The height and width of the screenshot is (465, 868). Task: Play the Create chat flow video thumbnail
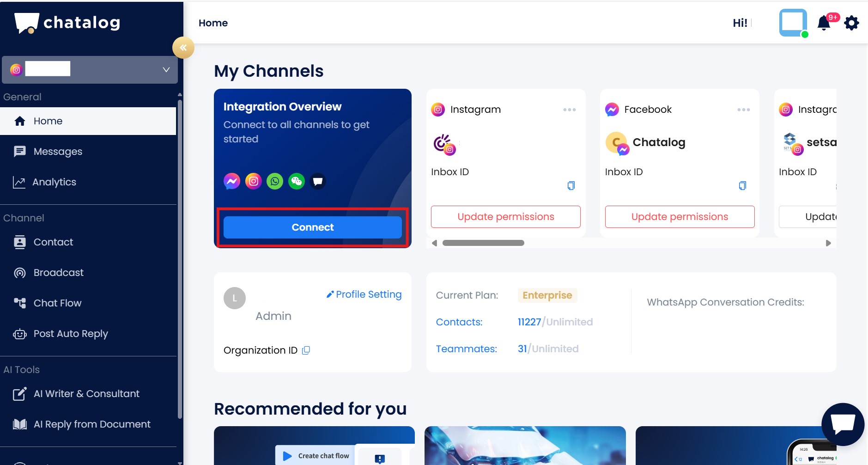[287, 456]
